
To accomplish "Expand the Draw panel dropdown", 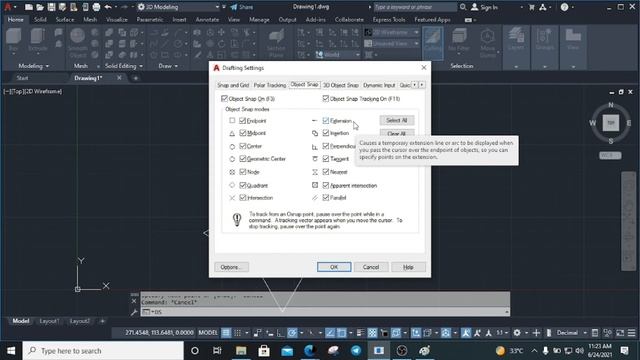I will click(x=168, y=66).
